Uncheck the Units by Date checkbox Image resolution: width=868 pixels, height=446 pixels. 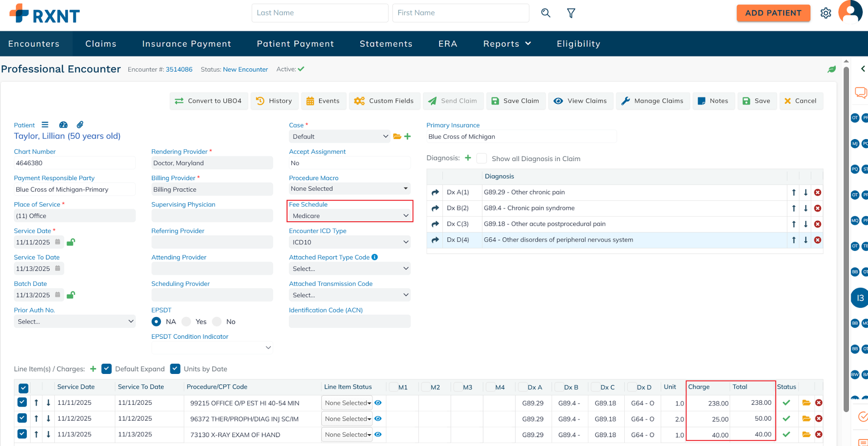coord(175,369)
